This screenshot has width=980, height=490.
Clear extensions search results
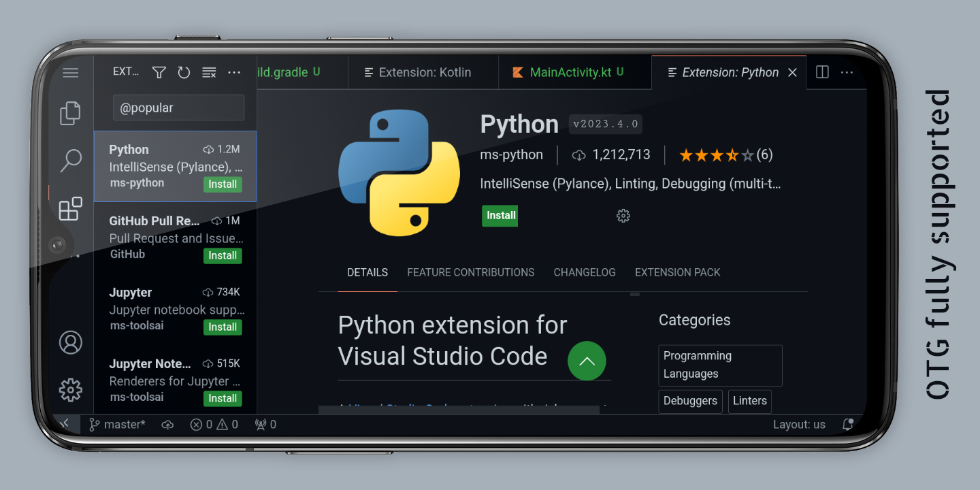(209, 72)
